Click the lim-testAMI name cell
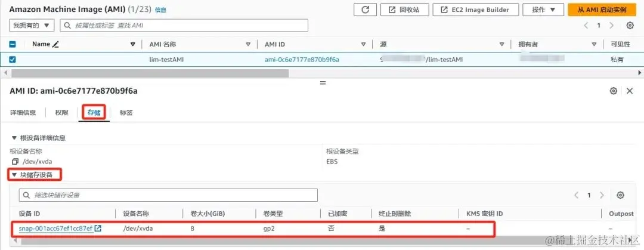The image size is (644, 250). [x=166, y=60]
